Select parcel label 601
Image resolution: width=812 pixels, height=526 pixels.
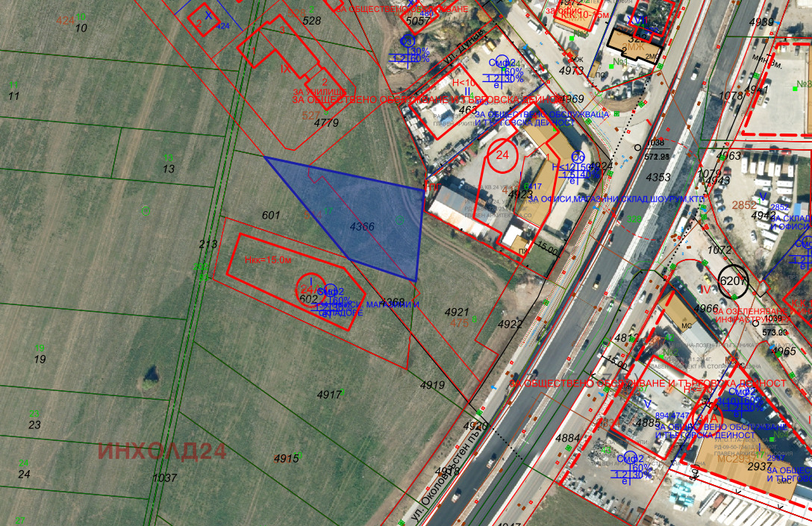[271, 216]
